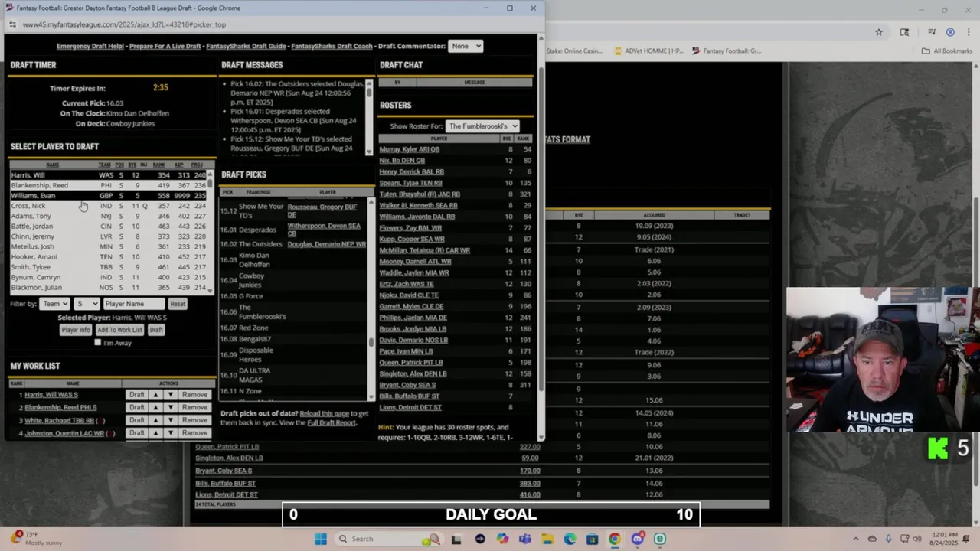This screenshot has width=980, height=551.
Task: Move White, Rachaad up in work list
Action: point(155,420)
